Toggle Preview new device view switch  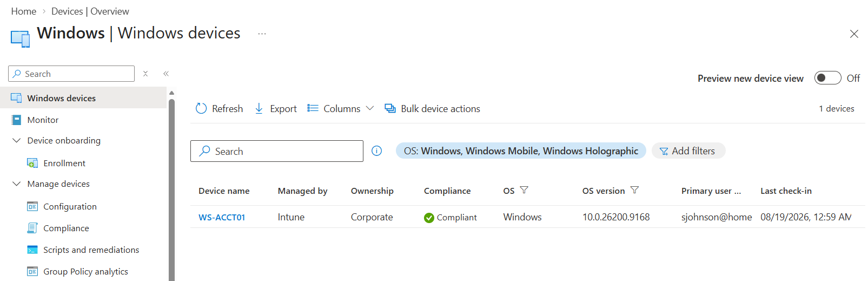828,78
